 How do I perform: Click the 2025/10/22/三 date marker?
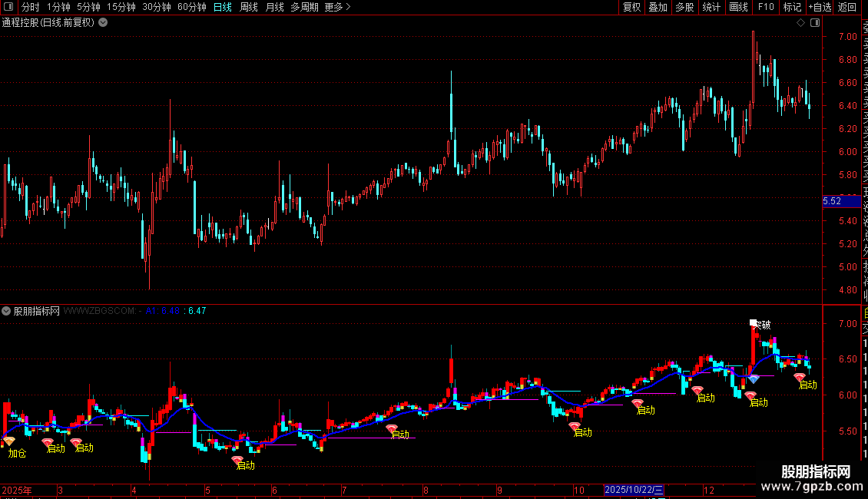pos(634,490)
